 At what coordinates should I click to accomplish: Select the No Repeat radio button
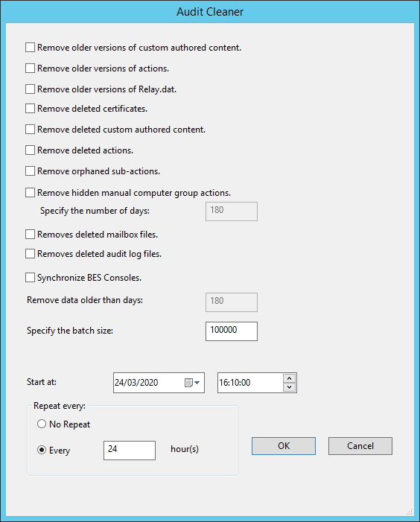pyautogui.click(x=42, y=424)
